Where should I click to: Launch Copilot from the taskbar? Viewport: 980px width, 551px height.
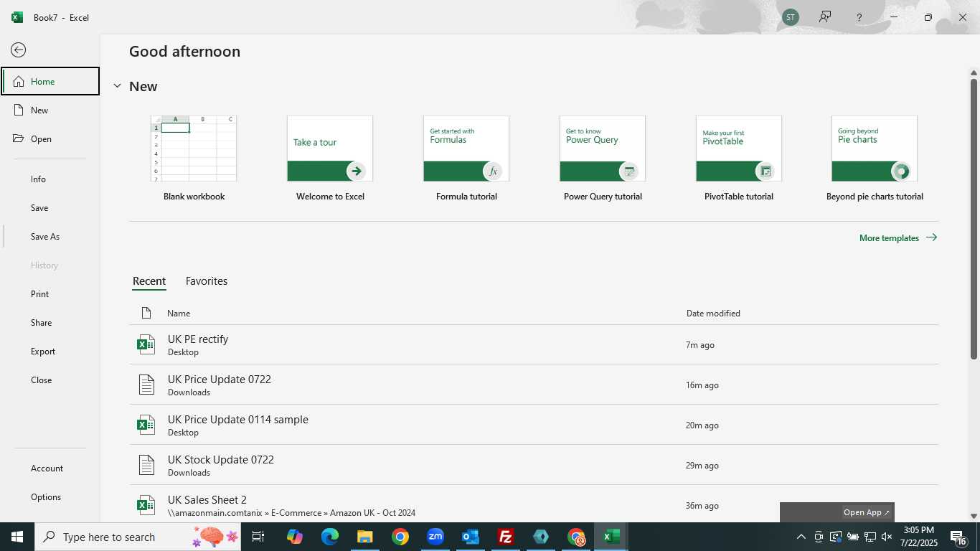click(294, 537)
